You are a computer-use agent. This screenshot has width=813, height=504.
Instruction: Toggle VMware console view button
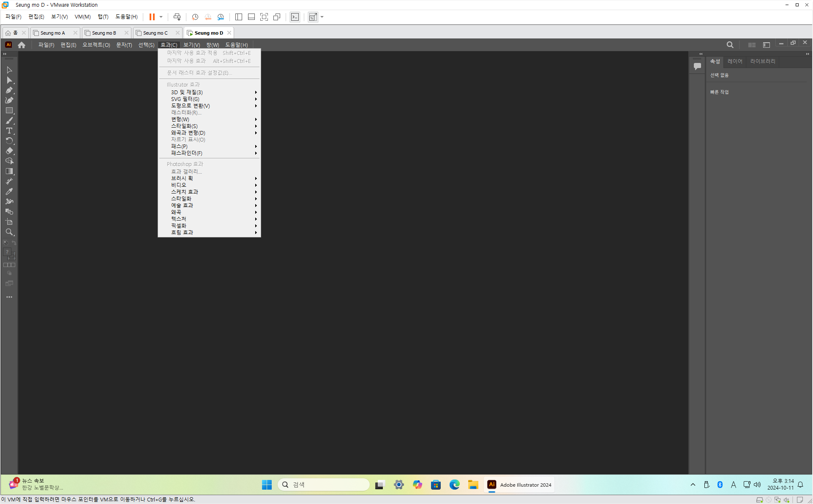pos(295,17)
